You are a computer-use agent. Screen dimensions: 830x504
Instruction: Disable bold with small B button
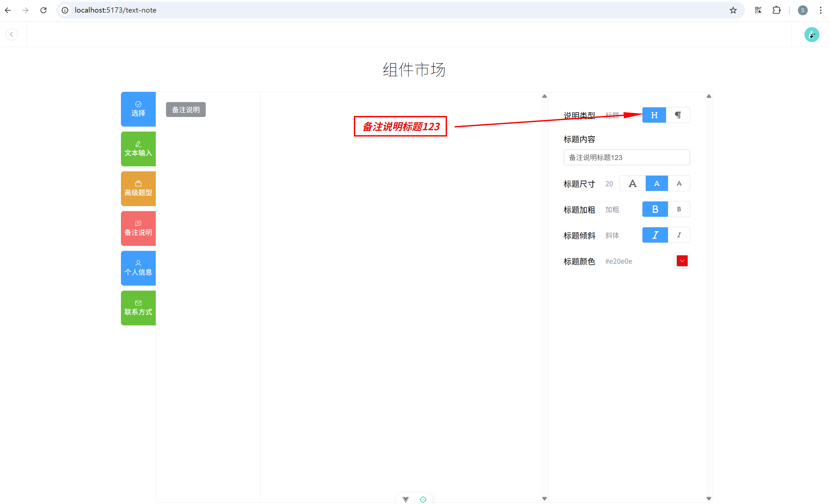pos(679,209)
